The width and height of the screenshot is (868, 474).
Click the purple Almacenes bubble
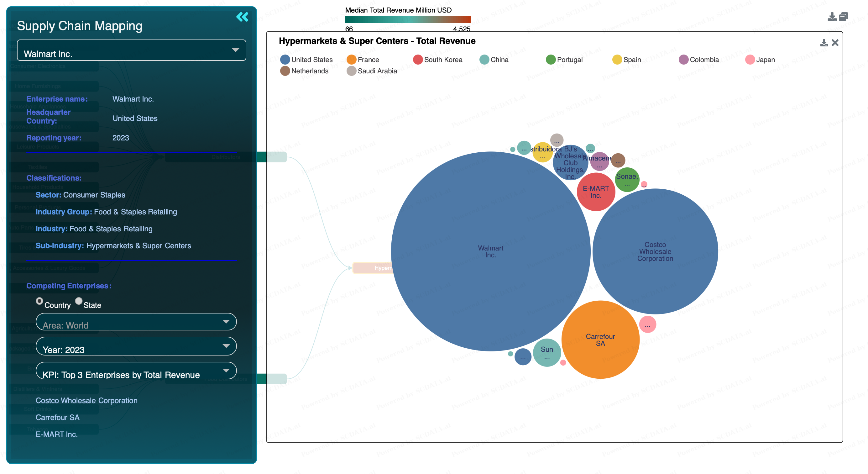pyautogui.click(x=599, y=161)
